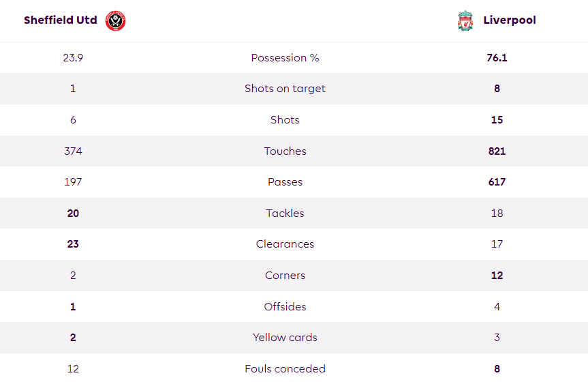Click the Clearances stat label
The height and width of the screenshot is (382, 588).
click(x=285, y=244)
